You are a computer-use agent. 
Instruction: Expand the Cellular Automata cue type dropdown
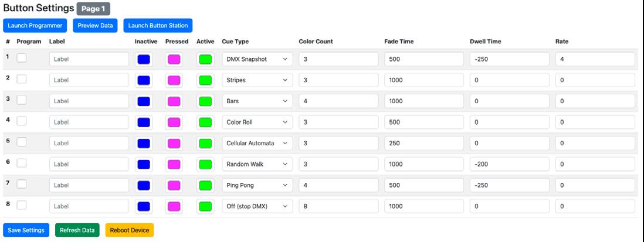click(x=257, y=144)
